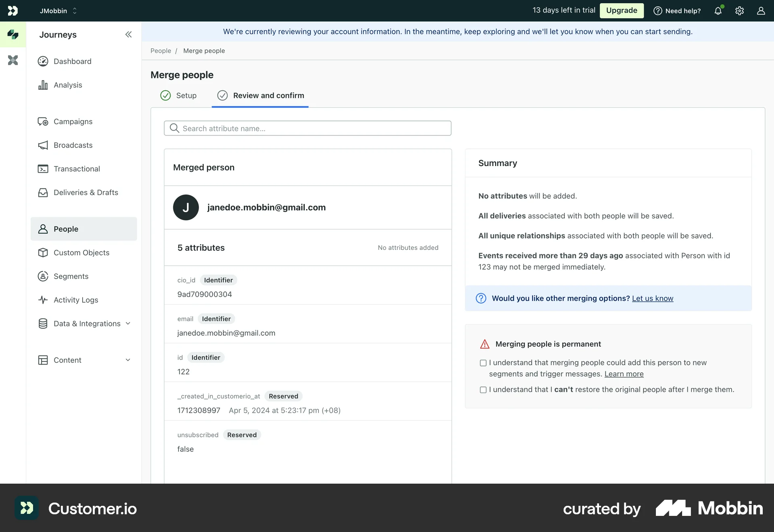774x532 pixels.
Task: Select the Analysis icon
Action: (43, 85)
